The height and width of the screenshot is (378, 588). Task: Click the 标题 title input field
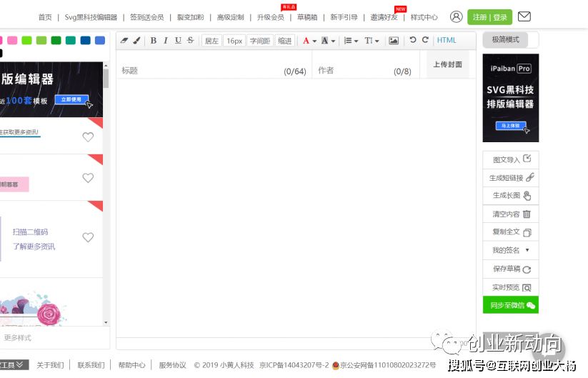tap(214, 71)
